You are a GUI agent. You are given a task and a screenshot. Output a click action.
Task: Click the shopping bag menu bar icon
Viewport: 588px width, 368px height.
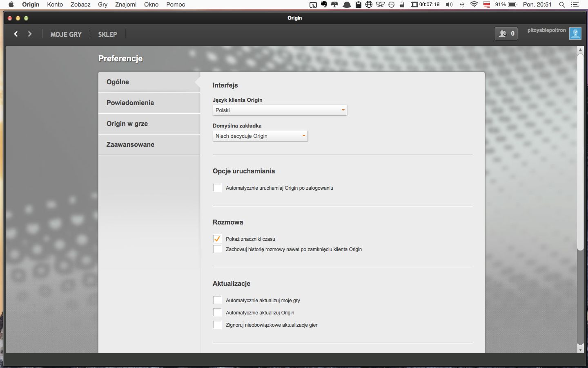358,4
